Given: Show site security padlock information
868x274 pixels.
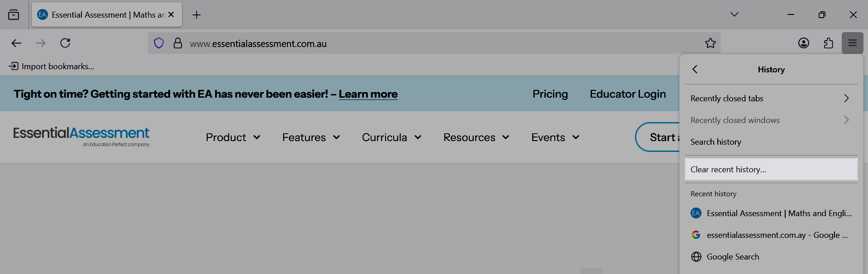Looking at the screenshot, I should [178, 43].
